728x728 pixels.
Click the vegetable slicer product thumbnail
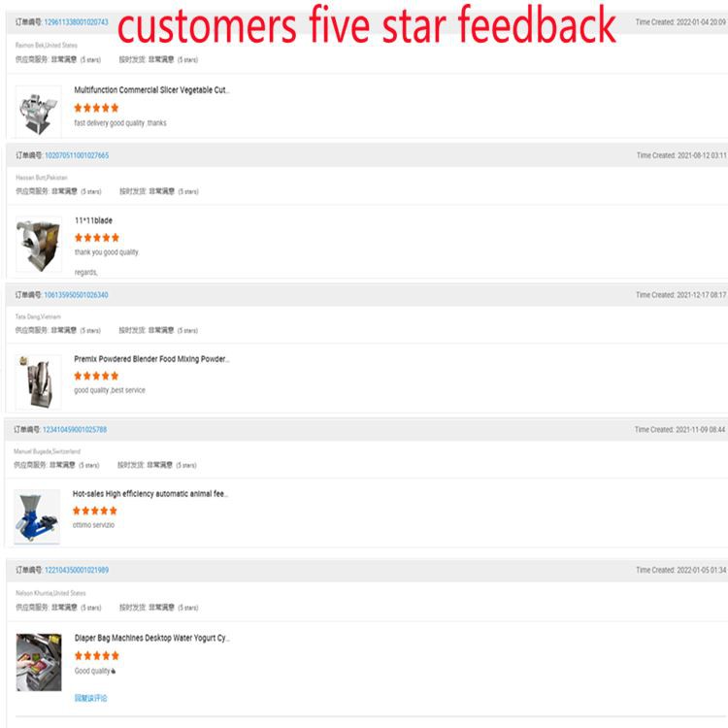point(38,111)
